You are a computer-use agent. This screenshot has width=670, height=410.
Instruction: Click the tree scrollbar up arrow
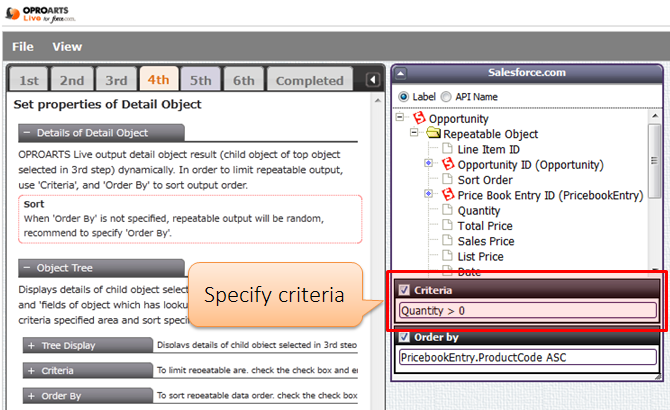(655, 116)
